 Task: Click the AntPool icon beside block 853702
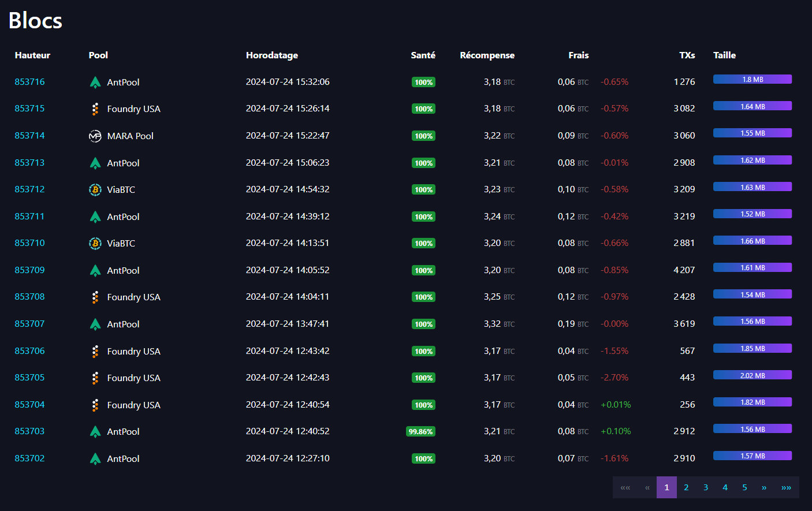95,458
